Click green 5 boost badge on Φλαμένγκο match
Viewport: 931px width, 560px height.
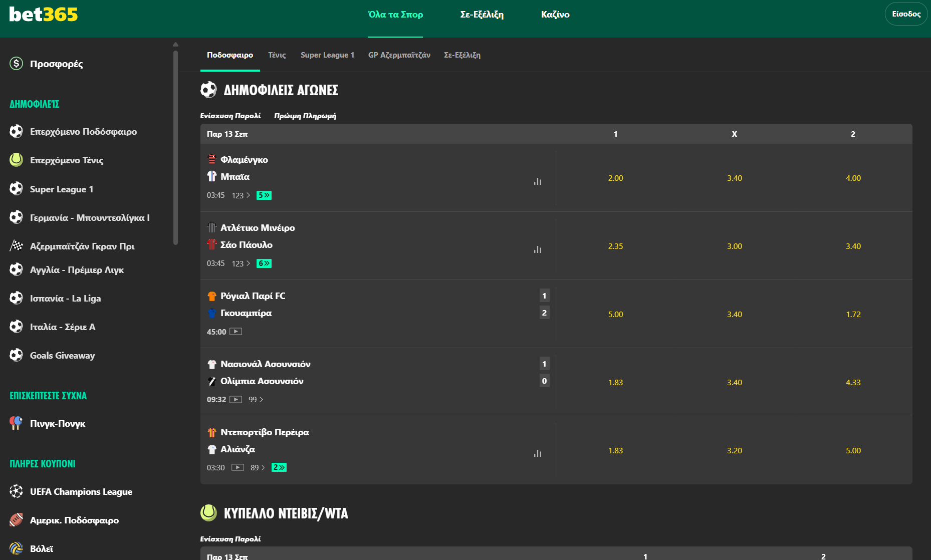pos(264,195)
